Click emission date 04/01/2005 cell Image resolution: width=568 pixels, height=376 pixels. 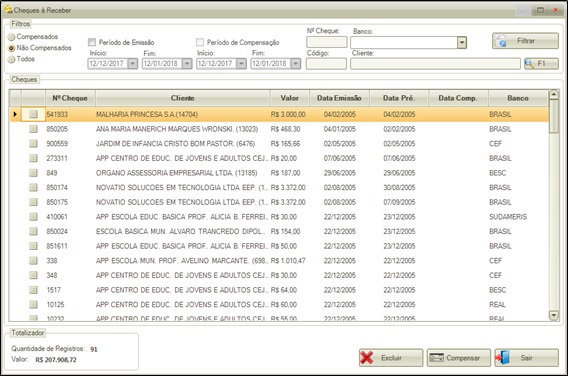click(339, 129)
